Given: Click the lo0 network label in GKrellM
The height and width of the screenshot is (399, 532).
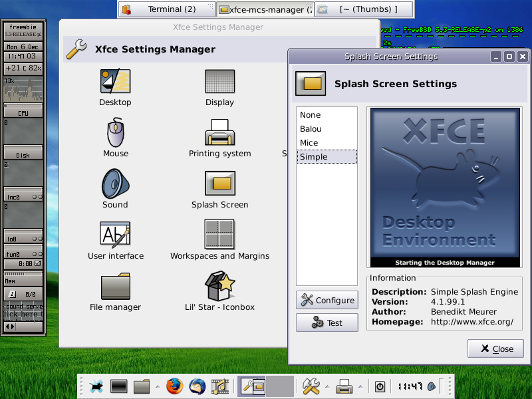Looking at the screenshot, I should [12, 239].
